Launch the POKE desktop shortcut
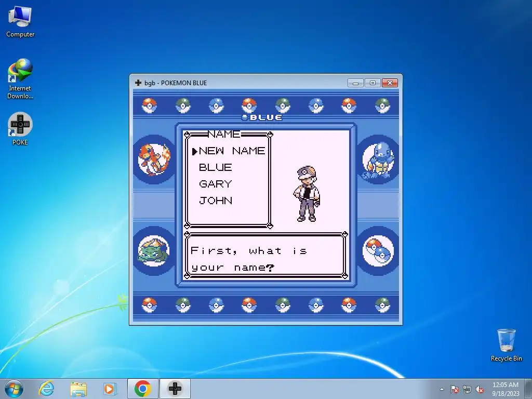The height and width of the screenshot is (399, 532). pos(20,129)
